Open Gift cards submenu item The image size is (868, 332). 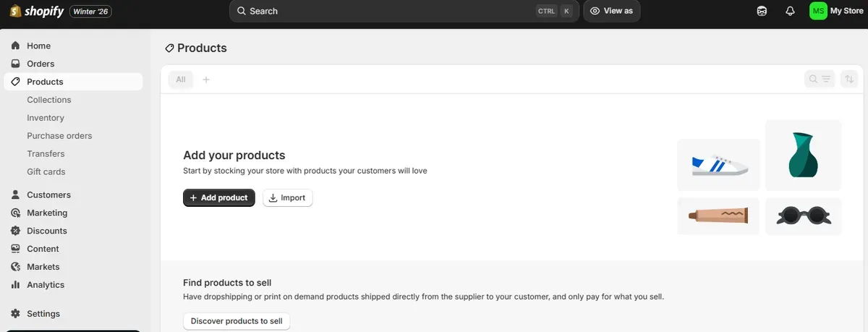coord(46,172)
